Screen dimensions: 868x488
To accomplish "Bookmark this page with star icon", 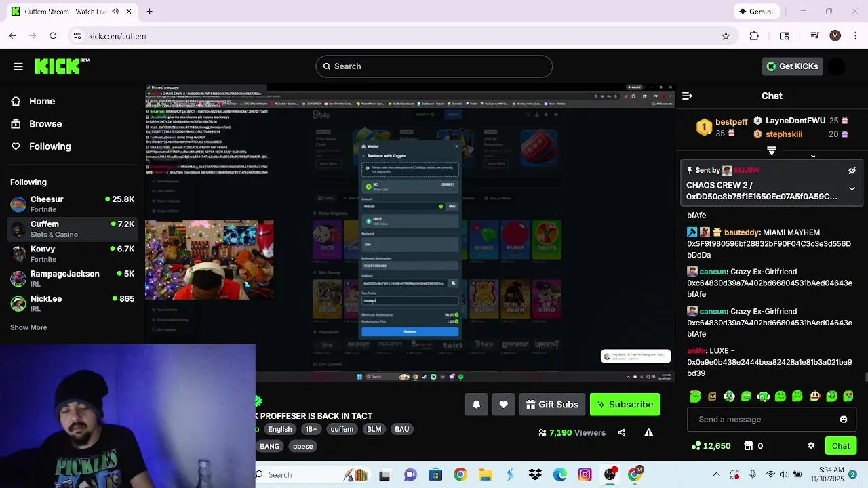I will tap(726, 36).
